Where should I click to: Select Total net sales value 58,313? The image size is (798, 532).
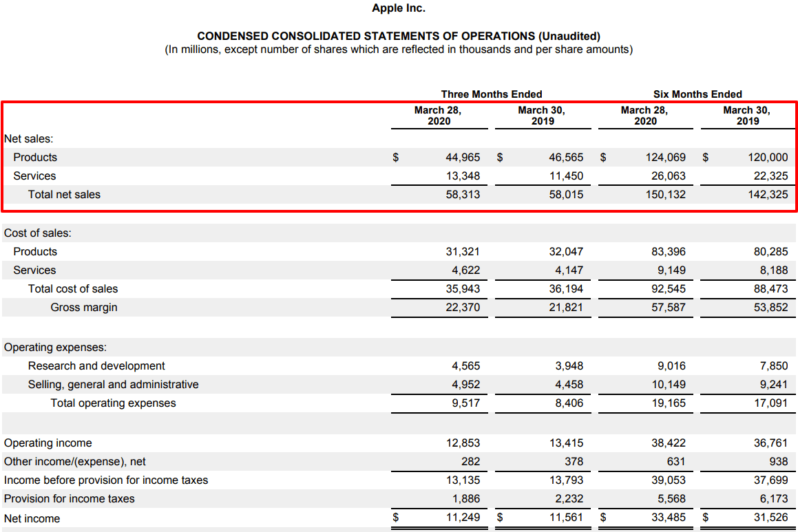pos(463,195)
